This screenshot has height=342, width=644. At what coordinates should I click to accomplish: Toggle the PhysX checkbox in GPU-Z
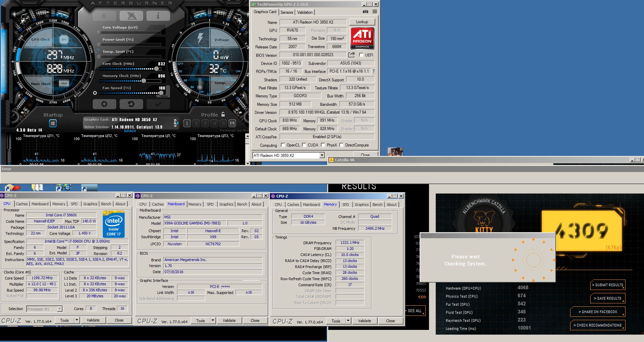tap(323, 145)
